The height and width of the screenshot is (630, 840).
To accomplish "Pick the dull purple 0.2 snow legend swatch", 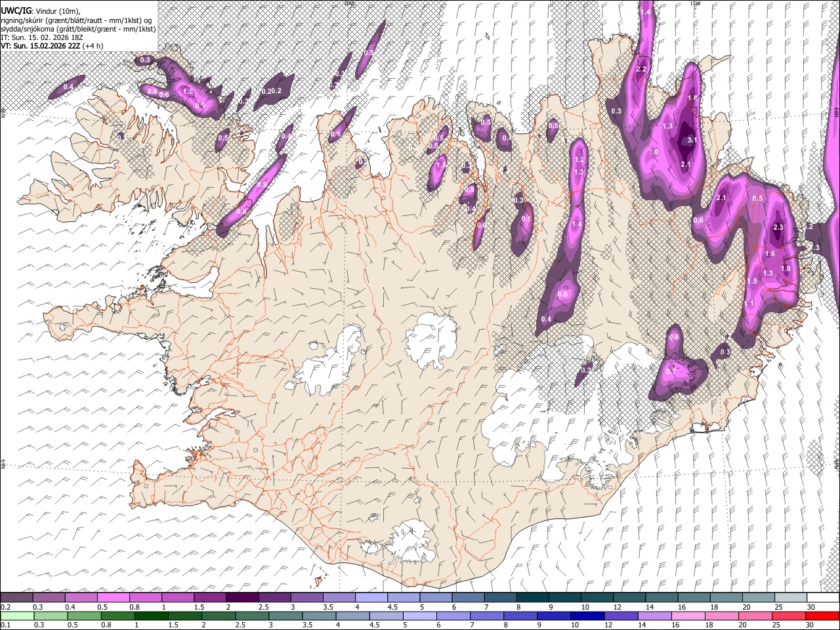I will pos(17,597).
